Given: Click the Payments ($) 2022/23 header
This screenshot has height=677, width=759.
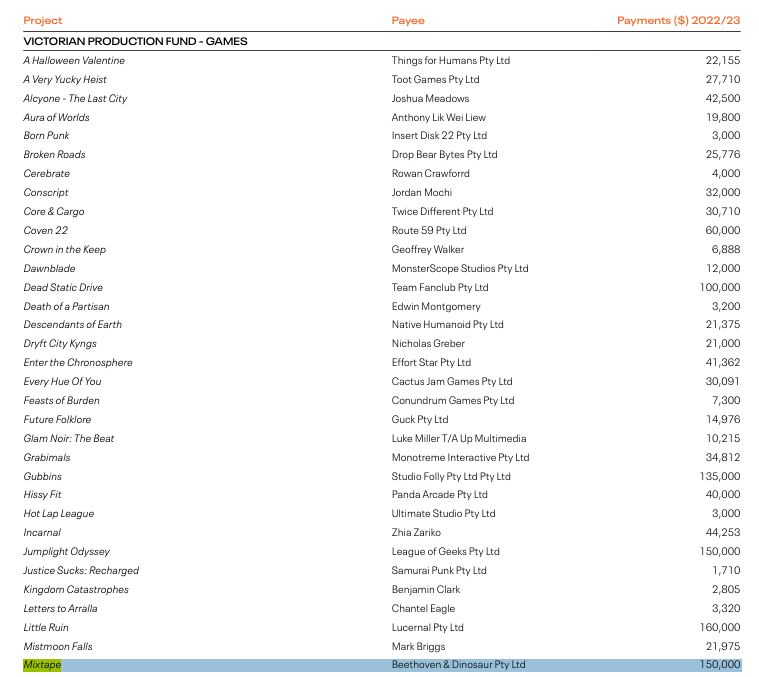Looking at the screenshot, I should (x=679, y=20).
